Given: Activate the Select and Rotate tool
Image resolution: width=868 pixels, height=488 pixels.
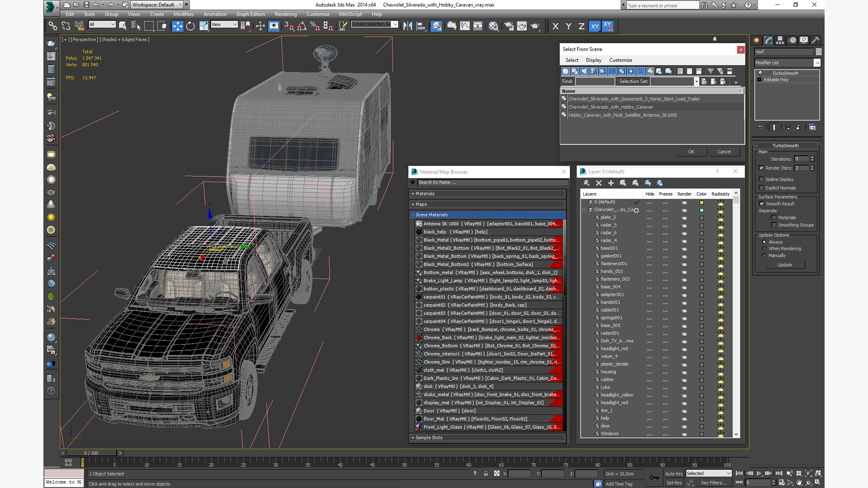Looking at the screenshot, I should (190, 26).
